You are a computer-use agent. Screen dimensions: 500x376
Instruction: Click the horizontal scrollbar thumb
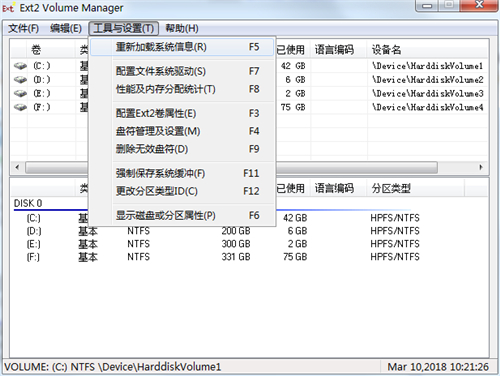click(231, 167)
